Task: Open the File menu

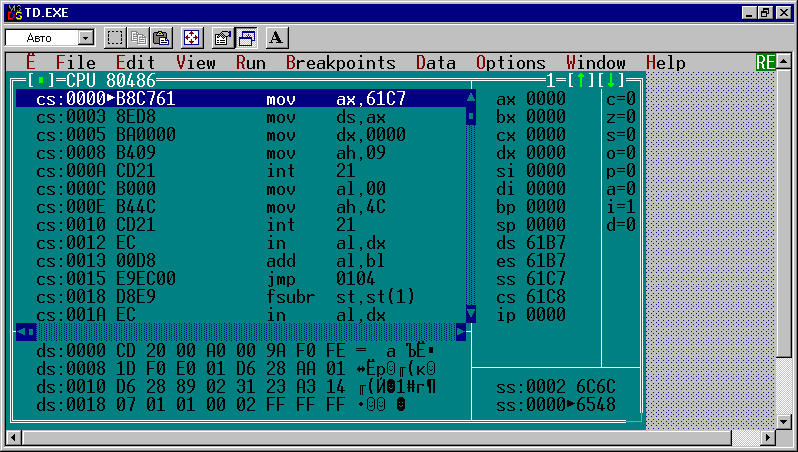Action: tap(75, 63)
